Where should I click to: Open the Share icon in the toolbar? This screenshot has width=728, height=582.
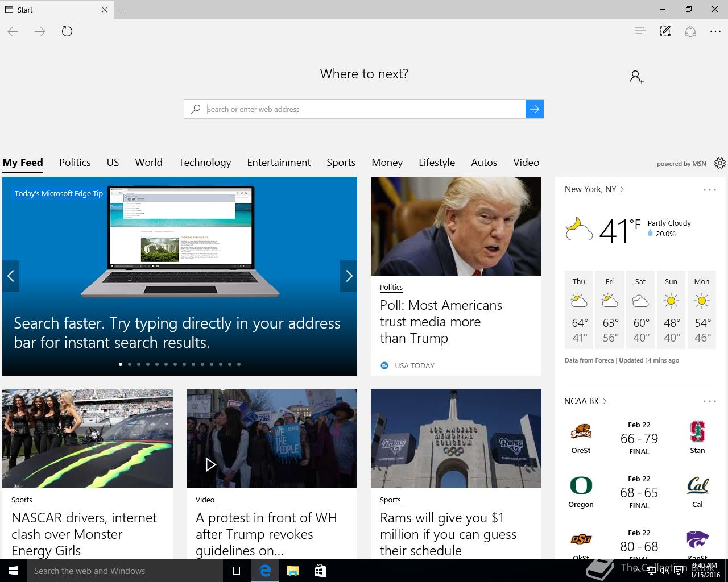coord(690,31)
